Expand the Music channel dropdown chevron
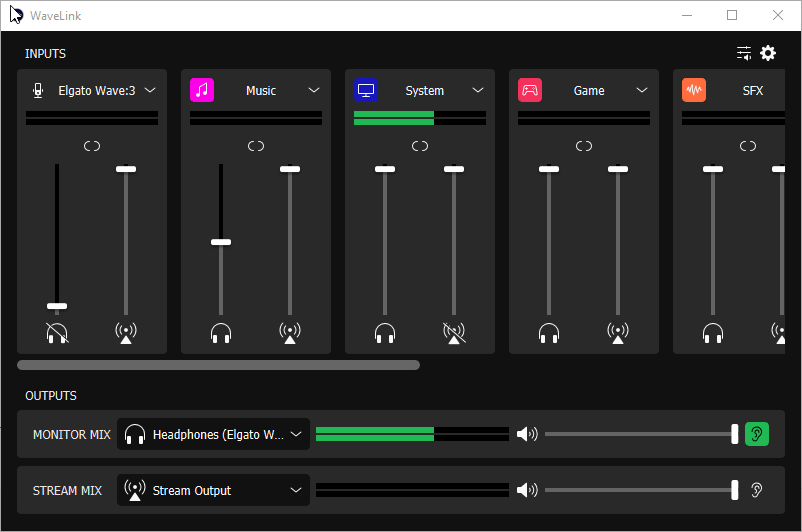The height and width of the screenshot is (532, 802). click(314, 91)
